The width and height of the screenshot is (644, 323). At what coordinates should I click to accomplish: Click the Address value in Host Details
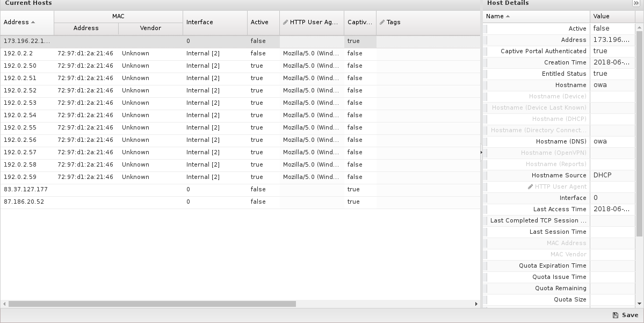click(612, 40)
